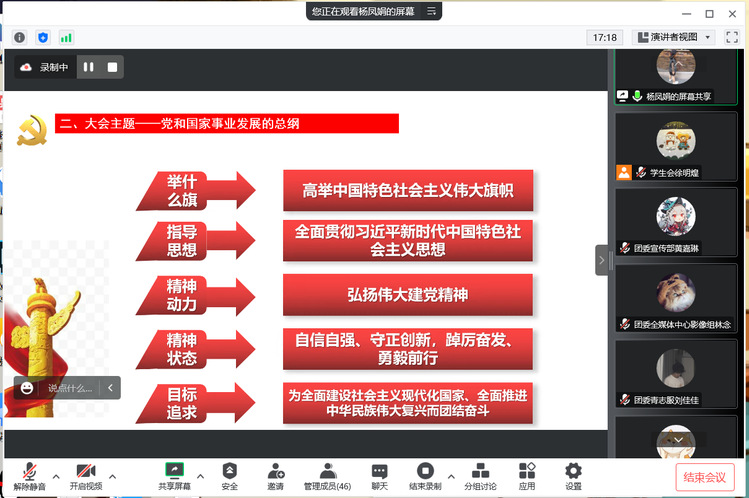
Task: Select 杨凤娟的屏幕共享 participant tile
Action: [676, 76]
